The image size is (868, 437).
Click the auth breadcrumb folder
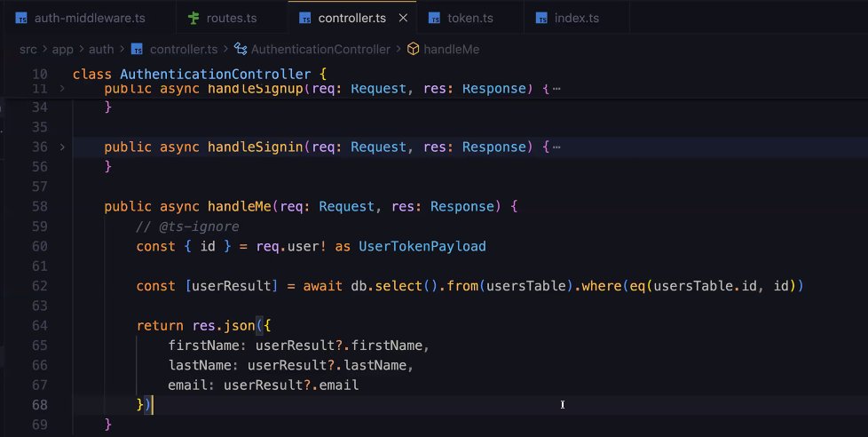pos(101,49)
